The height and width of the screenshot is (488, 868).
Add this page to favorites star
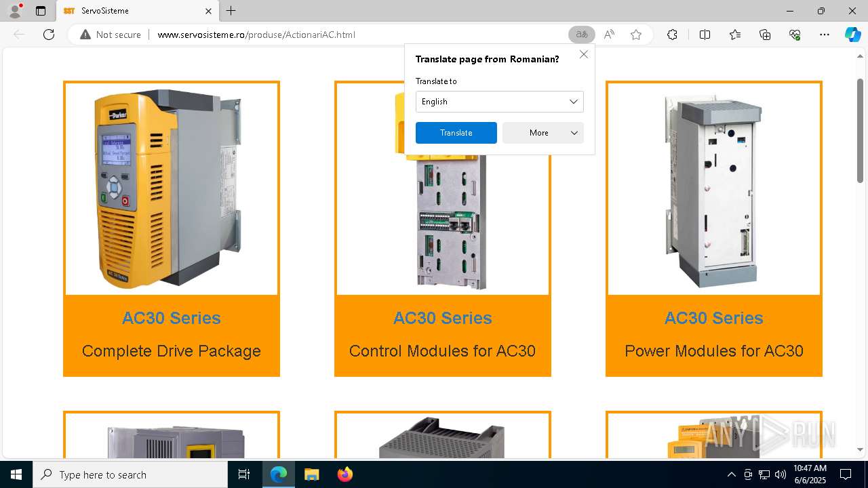[636, 35]
